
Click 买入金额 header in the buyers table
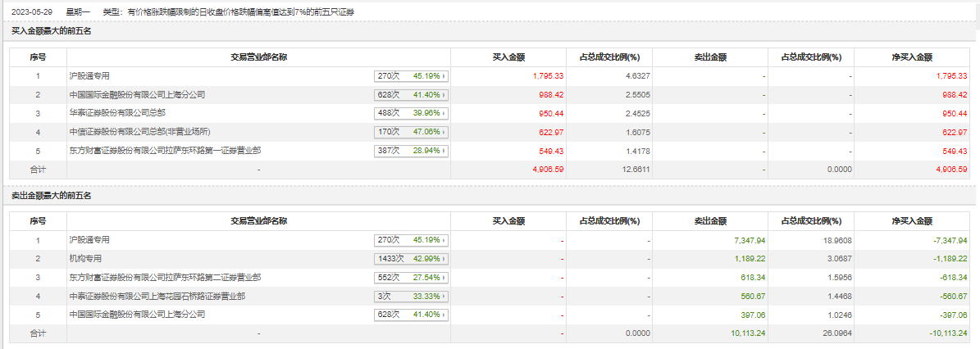pyautogui.click(x=508, y=57)
